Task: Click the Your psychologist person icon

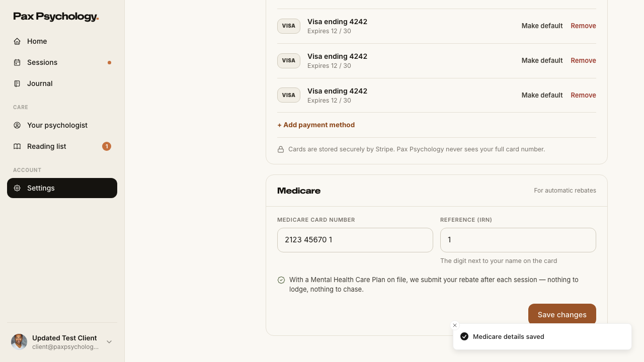Action: pos(17,125)
